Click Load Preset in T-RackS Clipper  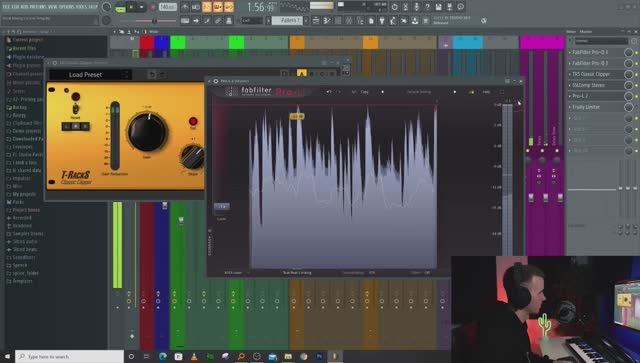(85, 75)
